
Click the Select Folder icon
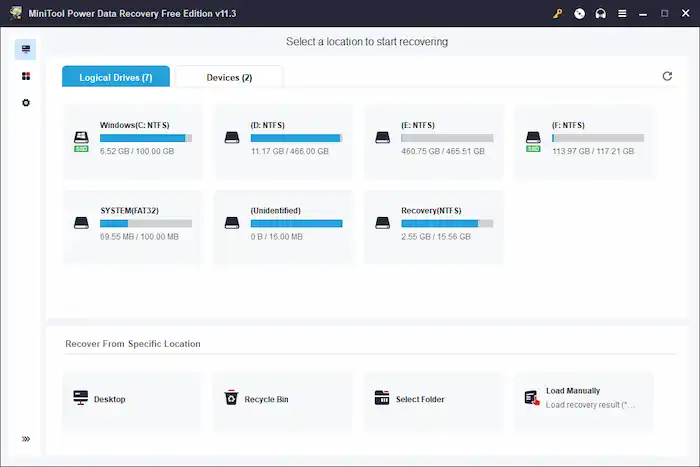[x=382, y=397]
